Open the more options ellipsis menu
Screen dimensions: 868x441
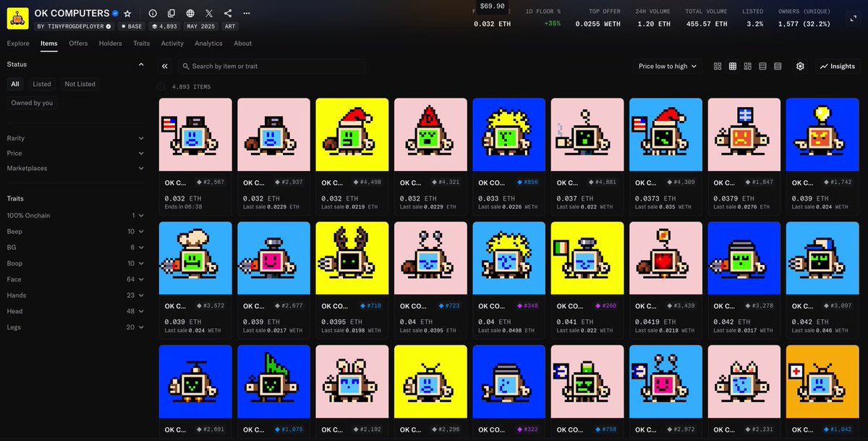[x=247, y=14]
